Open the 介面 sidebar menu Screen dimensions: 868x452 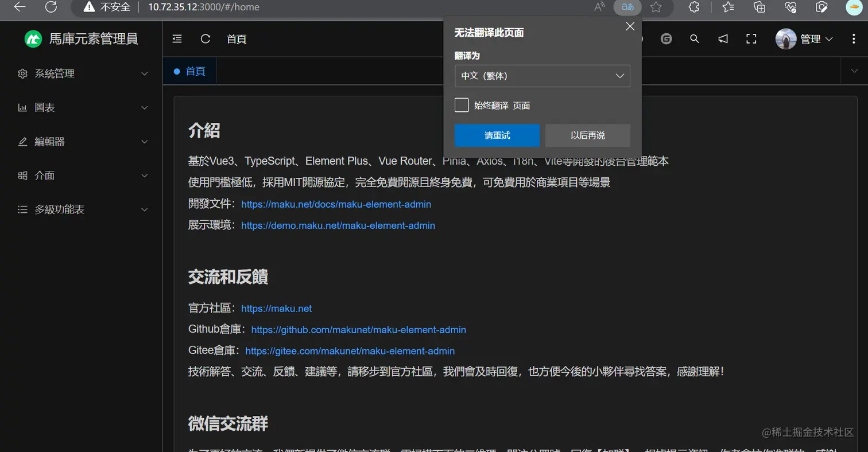(82, 176)
